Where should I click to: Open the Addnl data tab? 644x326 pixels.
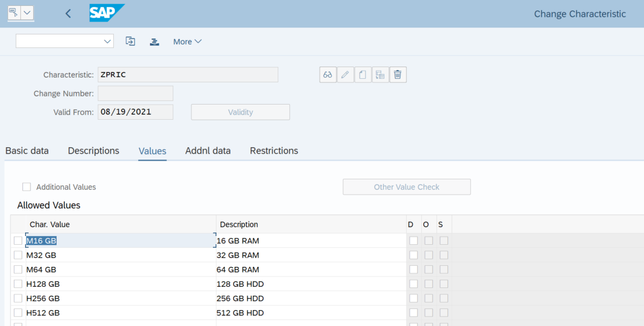(x=208, y=151)
